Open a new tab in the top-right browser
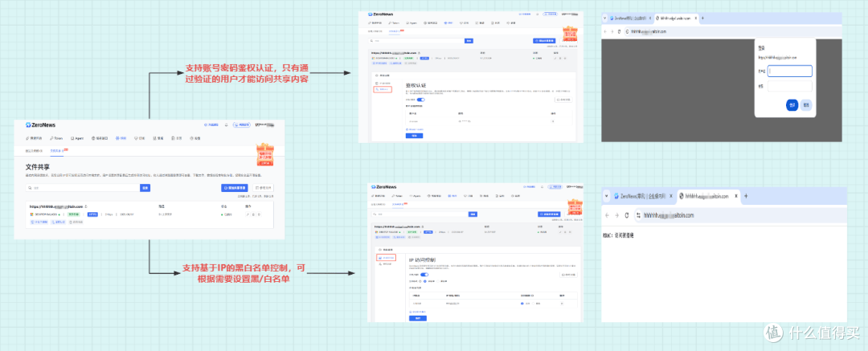Viewport: 868px width, 351px height. click(703, 18)
